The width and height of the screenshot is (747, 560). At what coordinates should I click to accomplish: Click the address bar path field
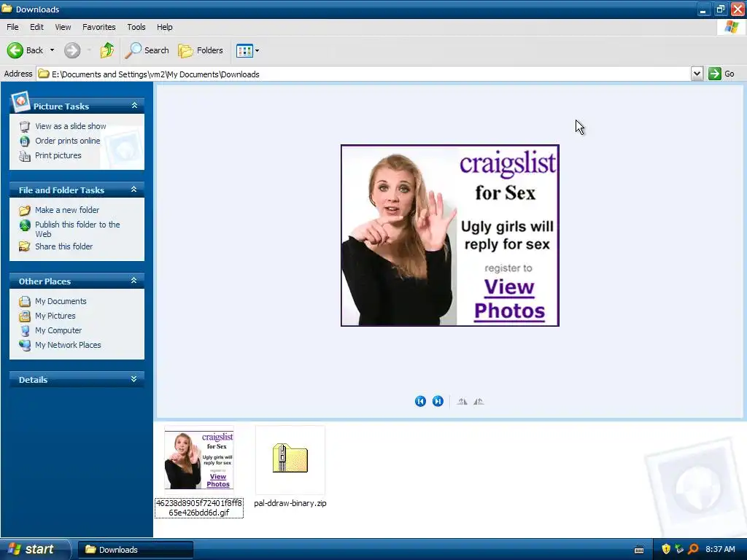(363, 74)
